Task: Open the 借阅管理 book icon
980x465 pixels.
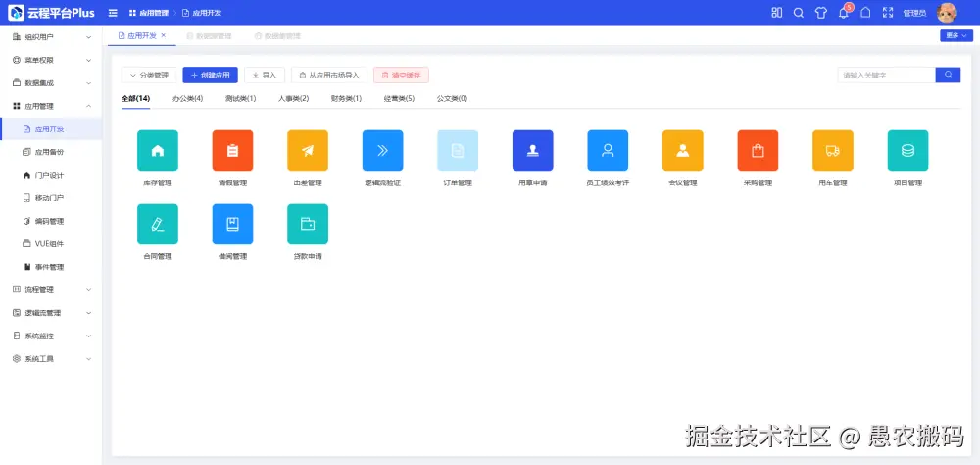Action: 232,224
